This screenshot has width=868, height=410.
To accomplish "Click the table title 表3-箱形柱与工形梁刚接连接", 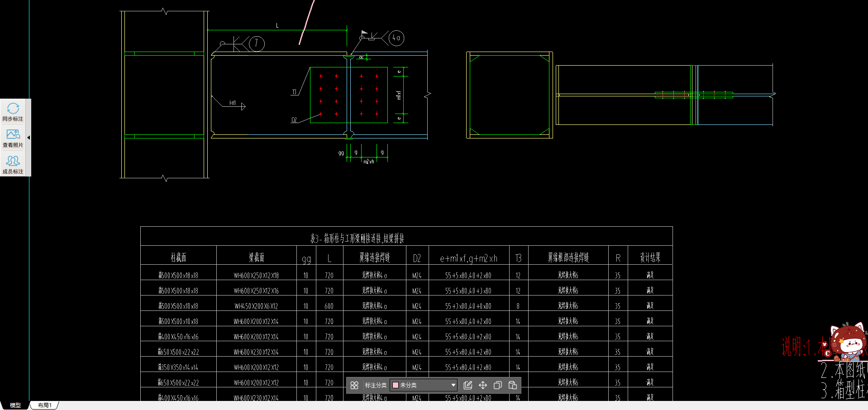I will pos(357,238).
